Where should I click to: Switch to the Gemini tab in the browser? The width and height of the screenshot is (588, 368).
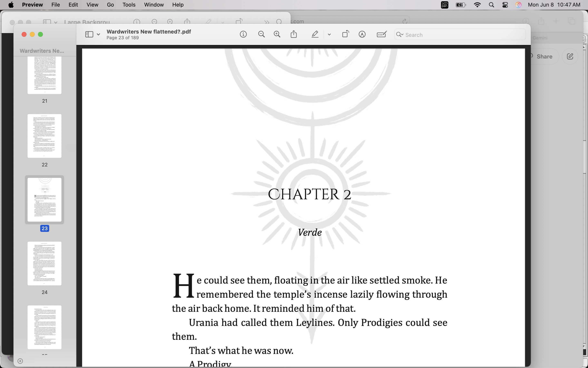coord(540,38)
